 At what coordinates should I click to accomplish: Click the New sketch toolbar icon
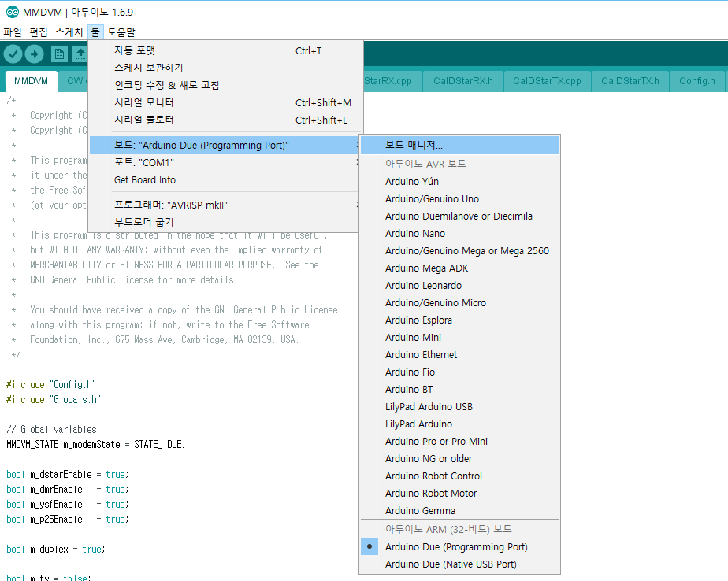[59, 54]
